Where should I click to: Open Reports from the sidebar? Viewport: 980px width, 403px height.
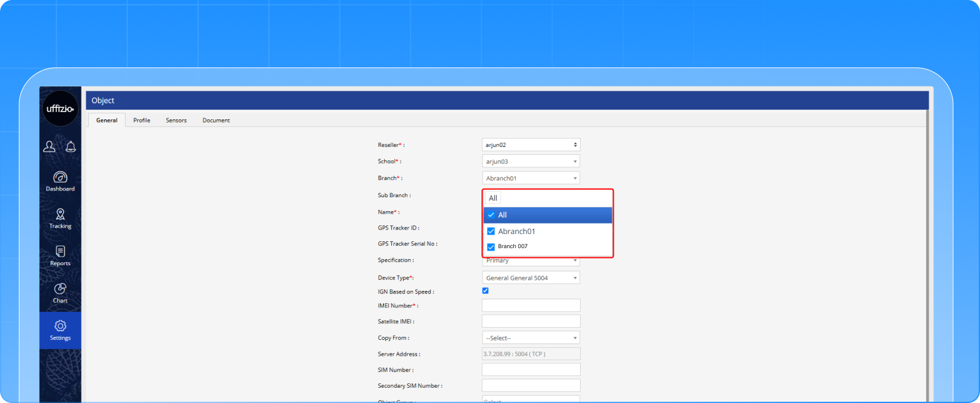[60, 255]
